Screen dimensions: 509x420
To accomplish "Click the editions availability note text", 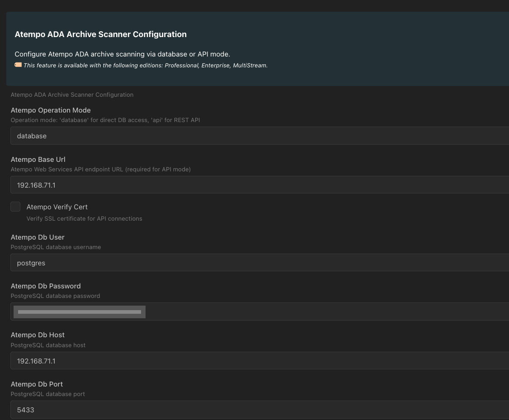I will (x=146, y=66).
